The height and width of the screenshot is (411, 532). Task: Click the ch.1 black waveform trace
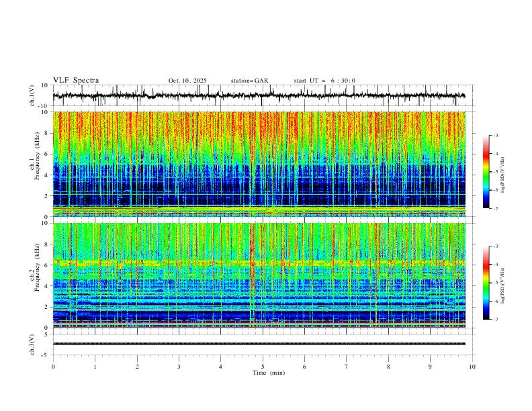[x=259, y=95]
